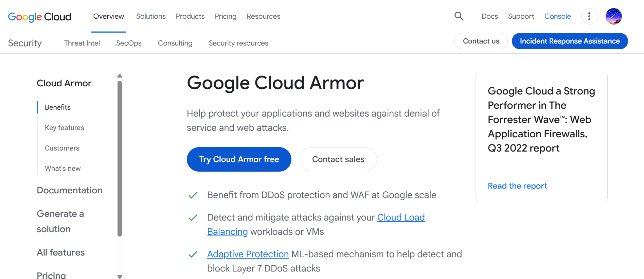Go to the Pricing menu item
The height and width of the screenshot is (279, 644).
[x=226, y=16]
